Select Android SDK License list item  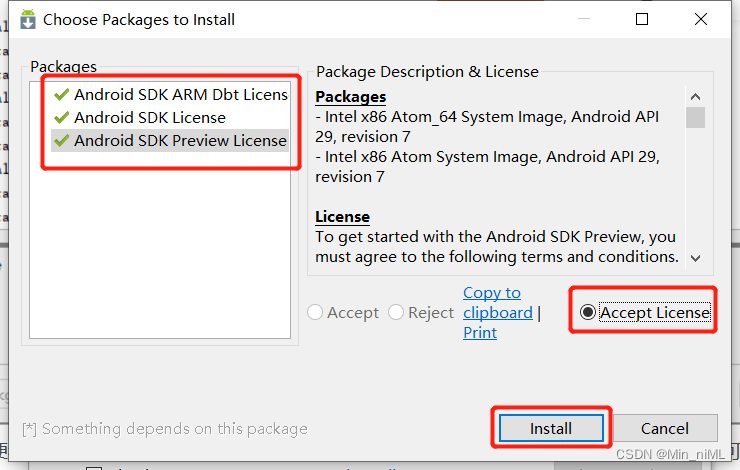(170, 118)
